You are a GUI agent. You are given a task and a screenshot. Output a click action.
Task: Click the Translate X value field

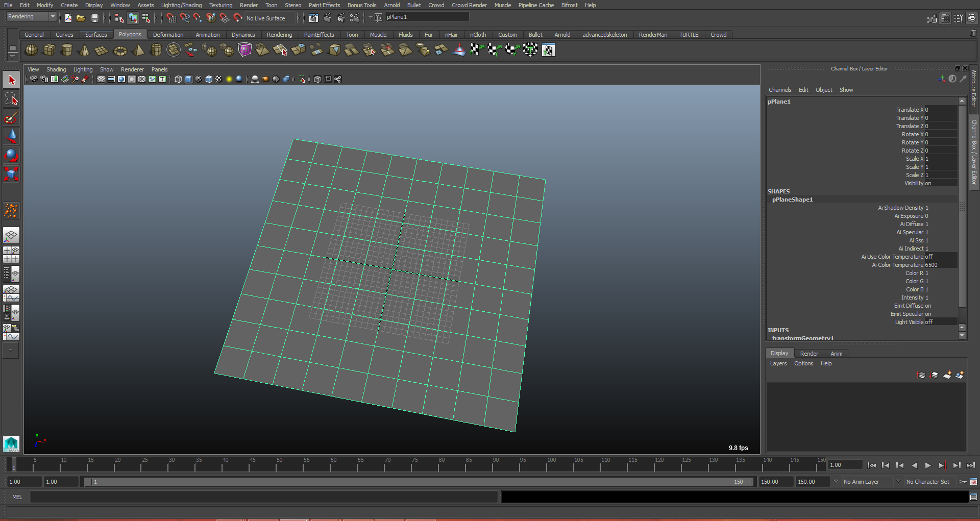[940, 110]
